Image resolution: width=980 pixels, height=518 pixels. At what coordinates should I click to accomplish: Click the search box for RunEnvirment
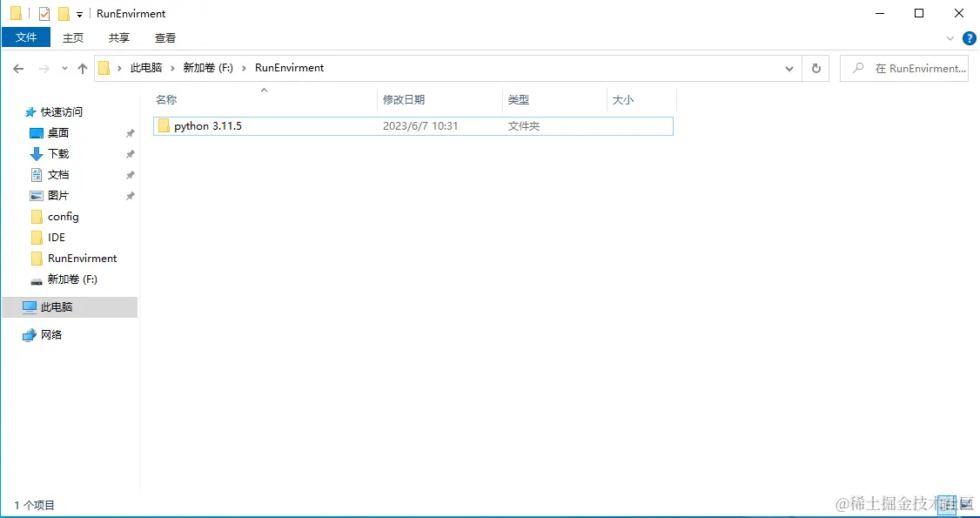click(x=904, y=68)
